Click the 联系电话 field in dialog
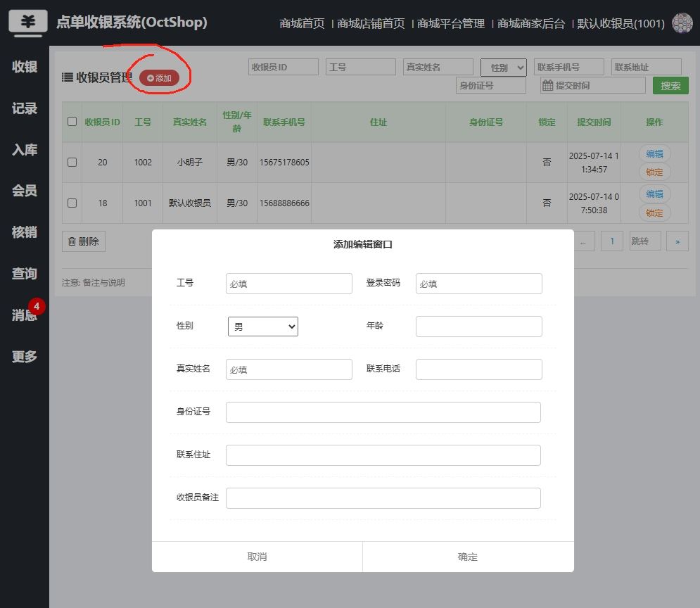The image size is (700, 608). click(x=478, y=369)
